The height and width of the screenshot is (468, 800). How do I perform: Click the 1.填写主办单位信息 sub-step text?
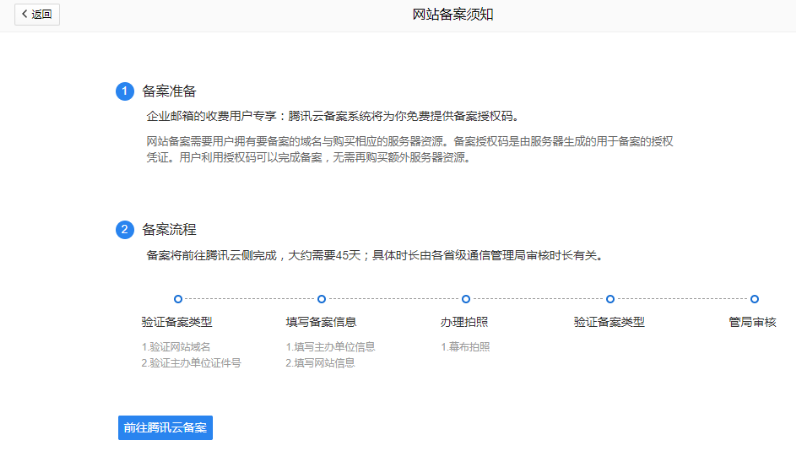point(330,346)
